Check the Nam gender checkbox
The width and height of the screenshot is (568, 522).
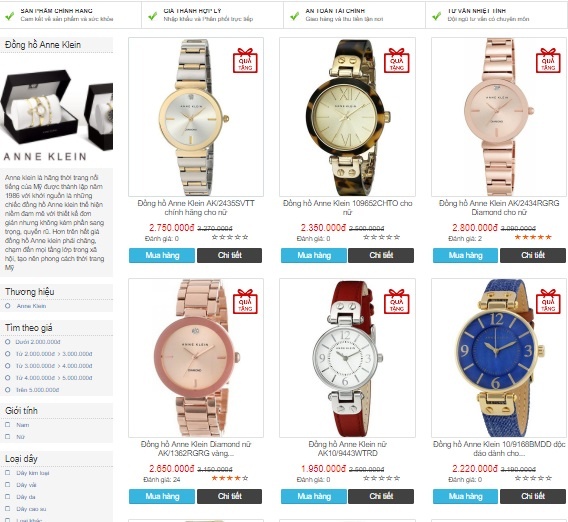coord(8,425)
